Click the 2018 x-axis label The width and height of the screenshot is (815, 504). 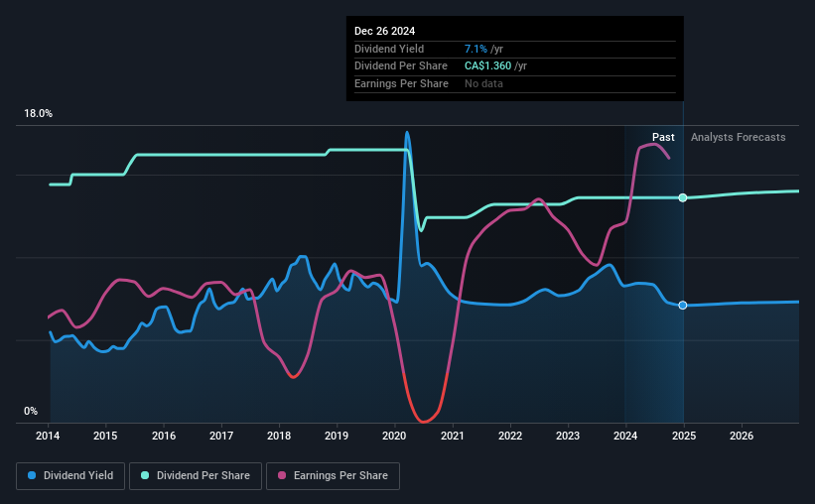(x=279, y=436)
